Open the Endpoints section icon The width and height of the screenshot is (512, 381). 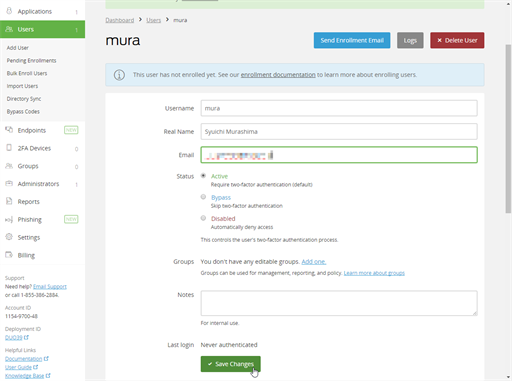pos(9,130)
